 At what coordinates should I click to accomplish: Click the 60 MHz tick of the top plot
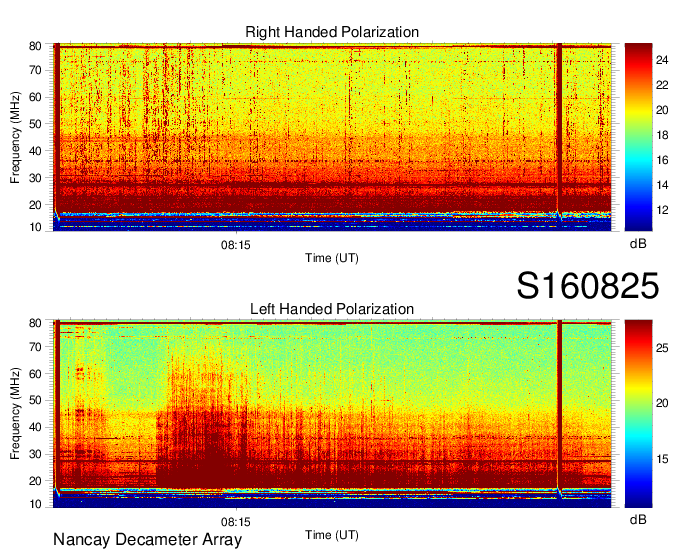(35, 97)
